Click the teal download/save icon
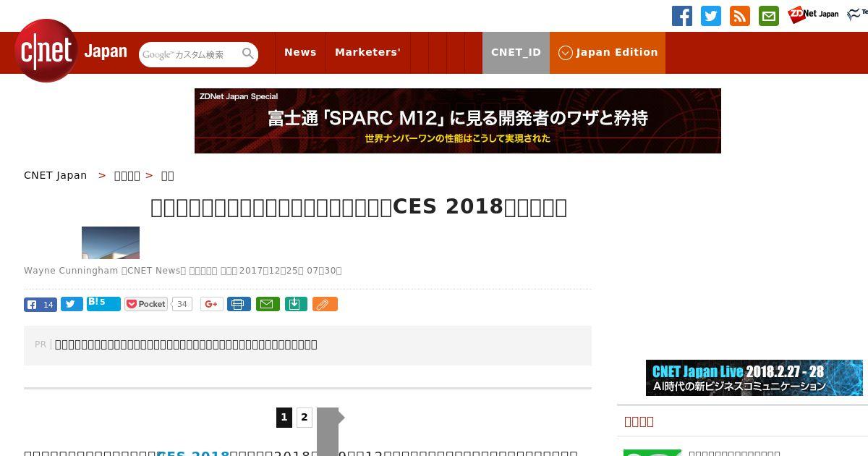 295,304
